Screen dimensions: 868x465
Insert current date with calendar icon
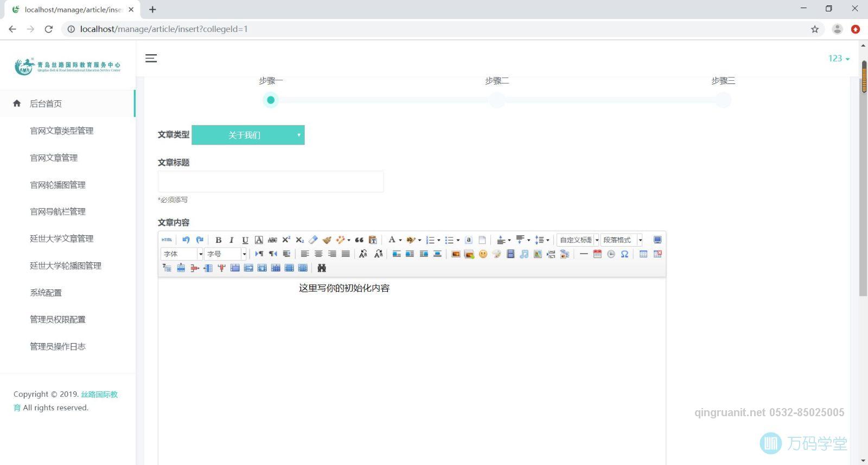point(597,254)
